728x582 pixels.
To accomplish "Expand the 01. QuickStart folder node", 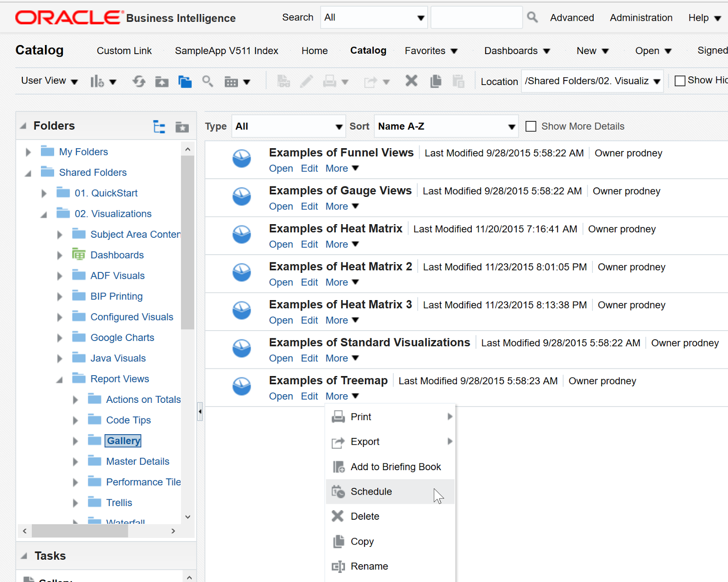I will coord(44,193).
